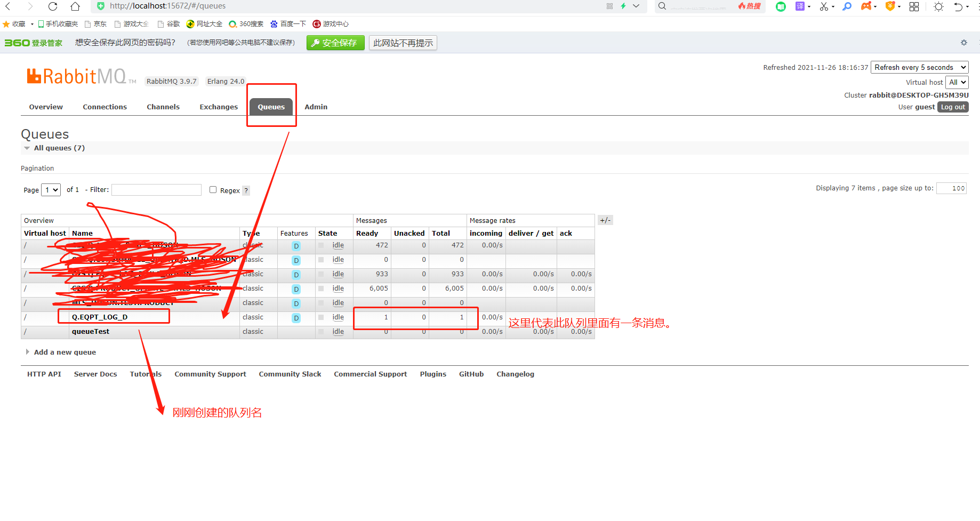This screenshot has width=980, height=521.
Task: Click the yellow shield wallet icon
Action: 890,6
